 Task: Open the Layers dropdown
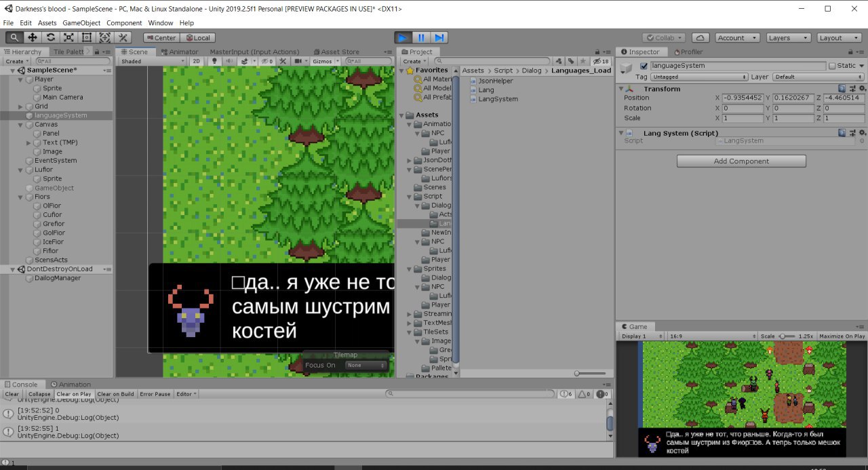point(787,38)
